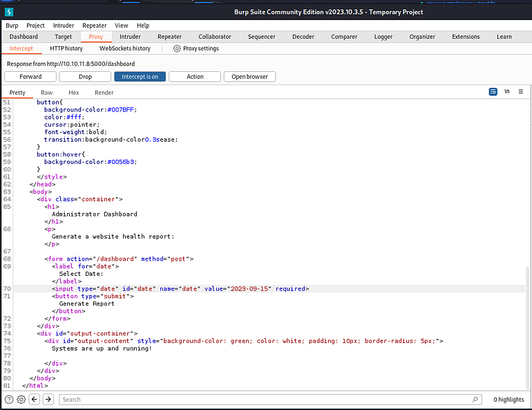Click the Burp Suite lightning logo icon
The width and height of the screenshot is (532, 410).
pyautogui.click(x=9, y=12)
